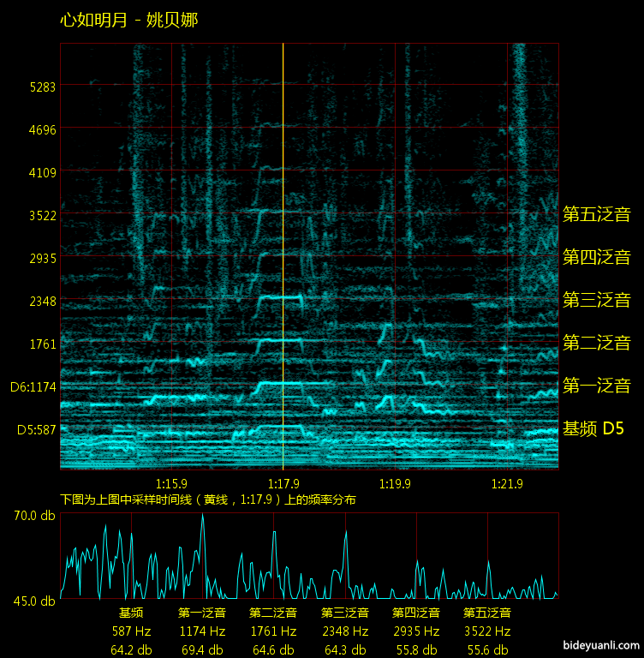Click the caption text describing the sampling line
Screen dimensions: 644x658
pyautogui.click(x=208, y=499)
